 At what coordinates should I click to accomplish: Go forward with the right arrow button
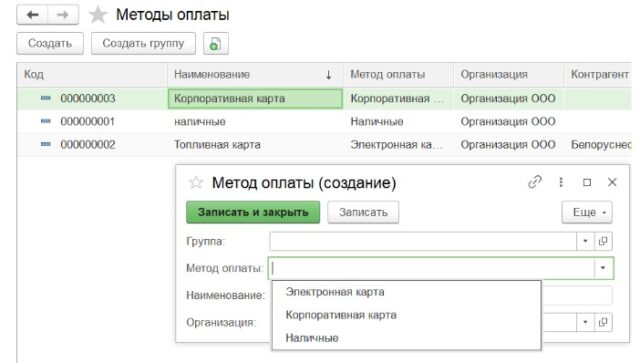click(x=63, y=15)
